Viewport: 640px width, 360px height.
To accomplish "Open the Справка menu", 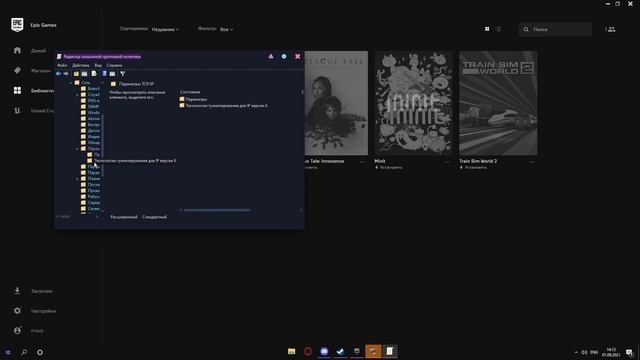I will tap(114, 65).
